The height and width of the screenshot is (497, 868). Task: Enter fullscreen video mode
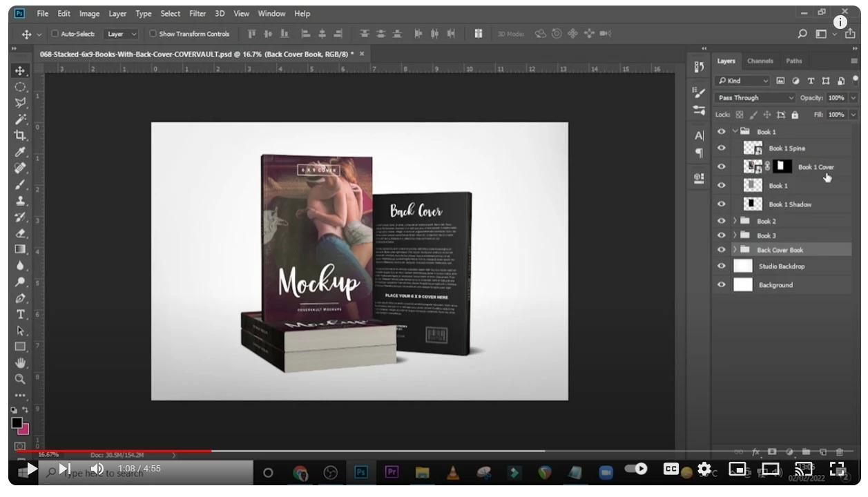click(837, 469)
